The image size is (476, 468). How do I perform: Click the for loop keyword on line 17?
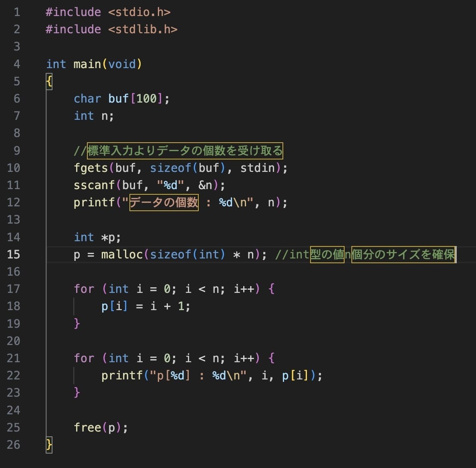pos(83,288)
